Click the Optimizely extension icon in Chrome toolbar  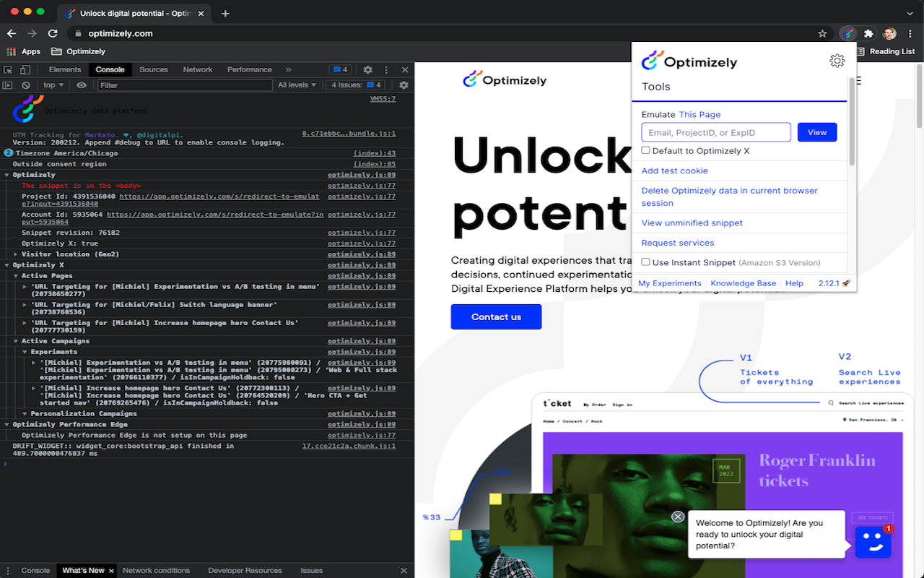(x=848, y=33)
